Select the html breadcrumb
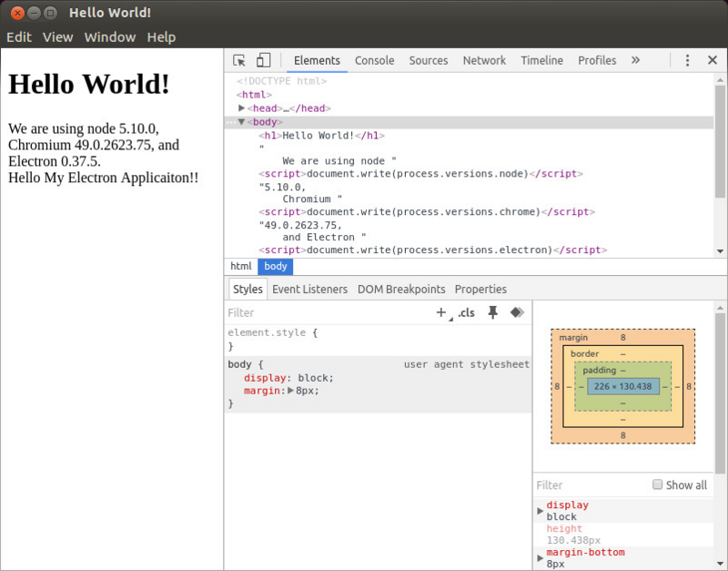Image resolution: width=728 pixels, height=571 pixels. pyautogui.click(x=241, y=266)
